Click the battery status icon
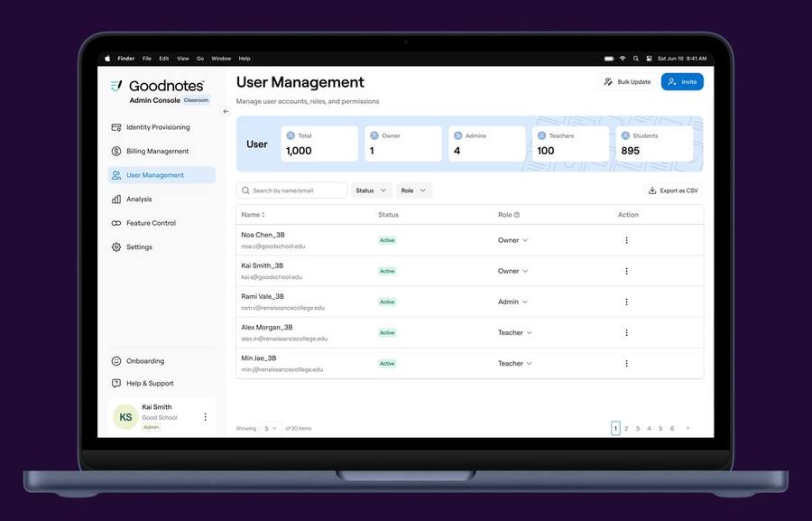 click(x=609, y=59)
